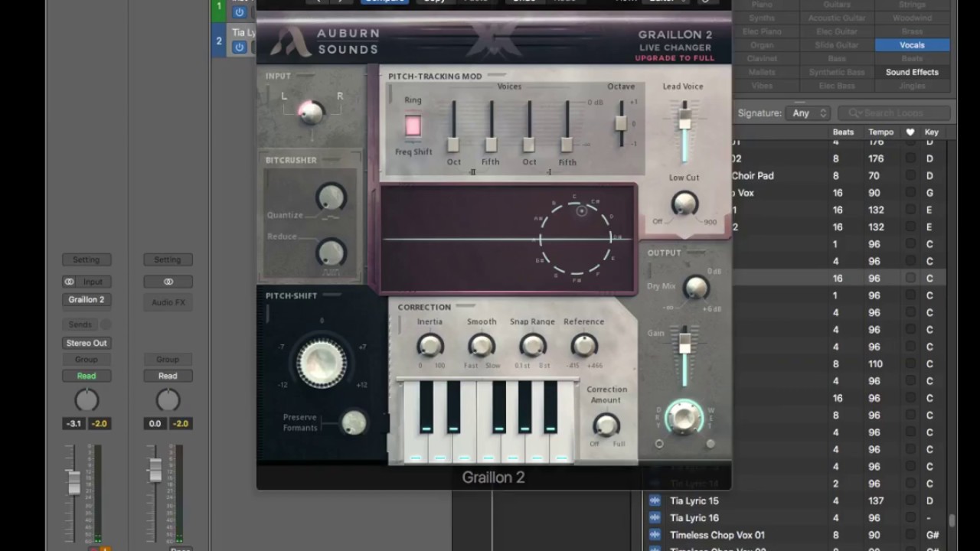Open the second channel's Group menu
Screen dimensions: 980x551
168,359
